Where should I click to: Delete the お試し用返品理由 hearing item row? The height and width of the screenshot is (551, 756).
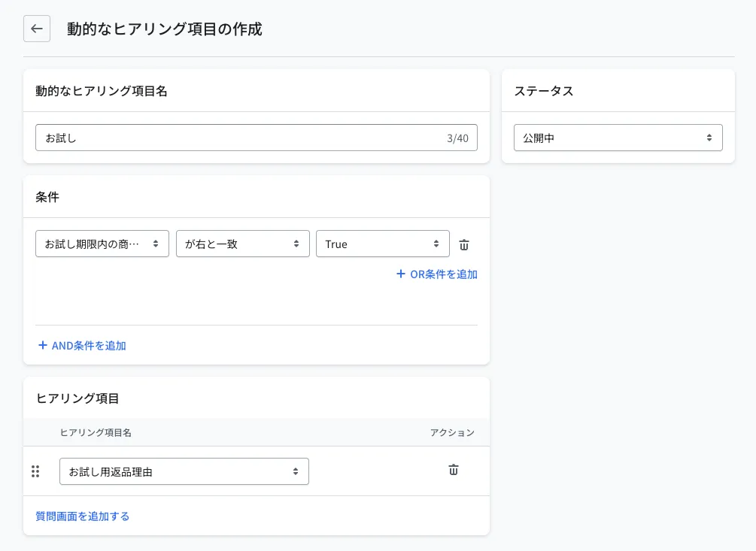tap(453, 470)
